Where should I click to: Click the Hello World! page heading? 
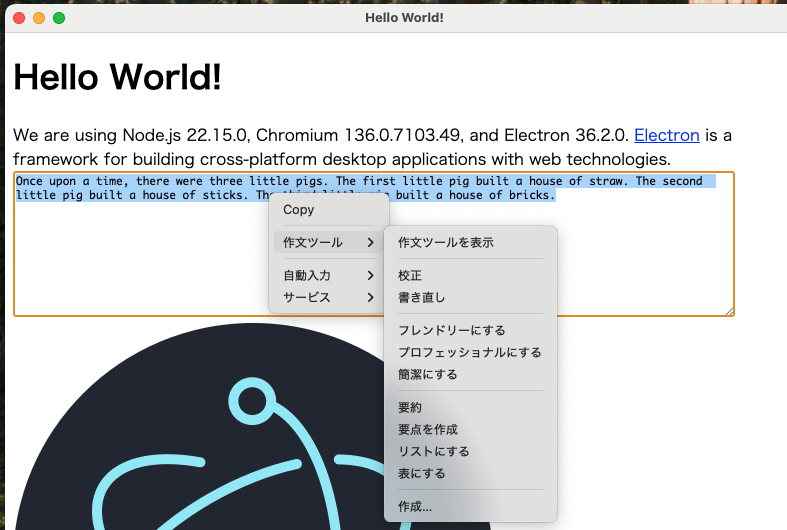(x=117, y=77)
